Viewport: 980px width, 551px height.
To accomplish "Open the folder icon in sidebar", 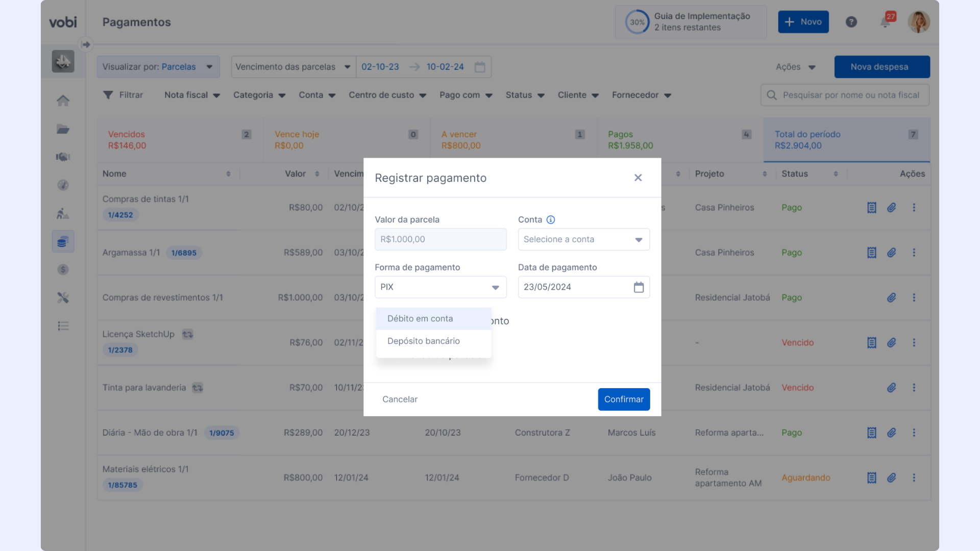I will (x=63, y=129).
